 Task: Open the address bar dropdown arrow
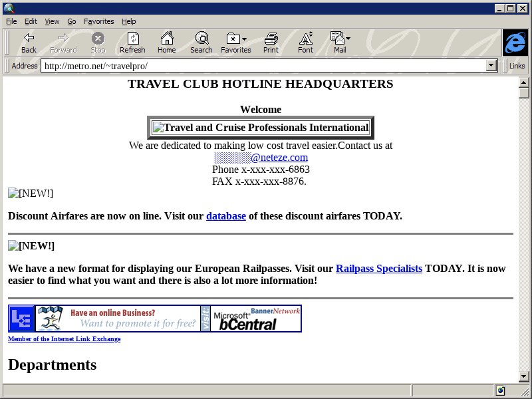click(x=492, y=66)
